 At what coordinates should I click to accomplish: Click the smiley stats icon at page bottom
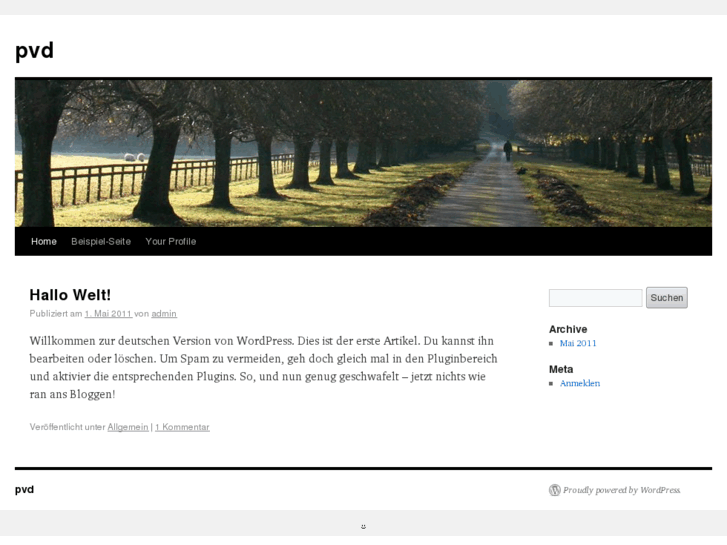pos(364,526)
